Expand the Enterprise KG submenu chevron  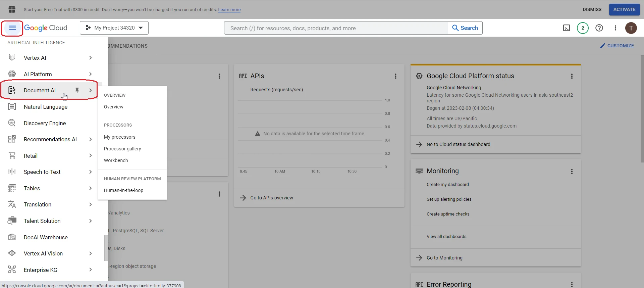[91, 270]
